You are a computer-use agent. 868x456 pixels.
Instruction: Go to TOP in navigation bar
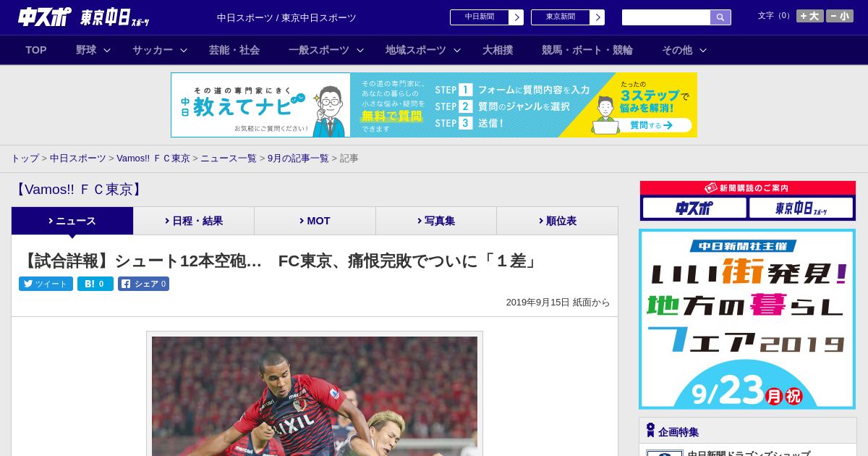click(36, 50)
